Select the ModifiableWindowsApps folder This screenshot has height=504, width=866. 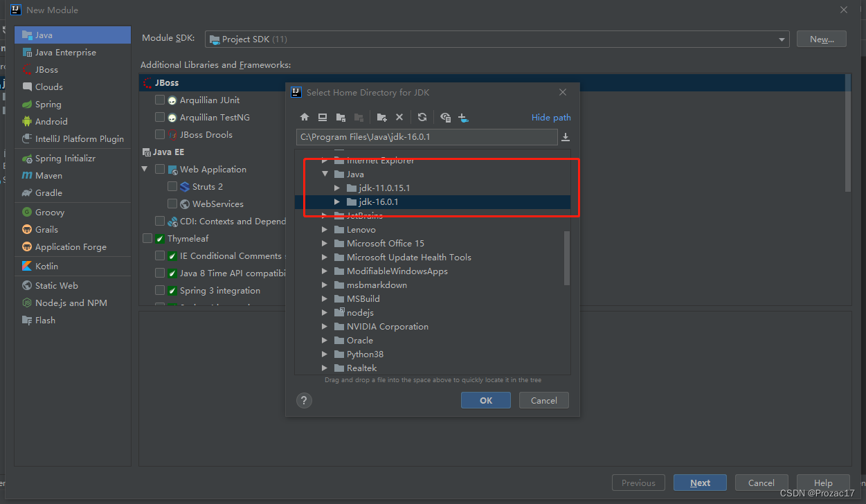click(x=433, y=271)
